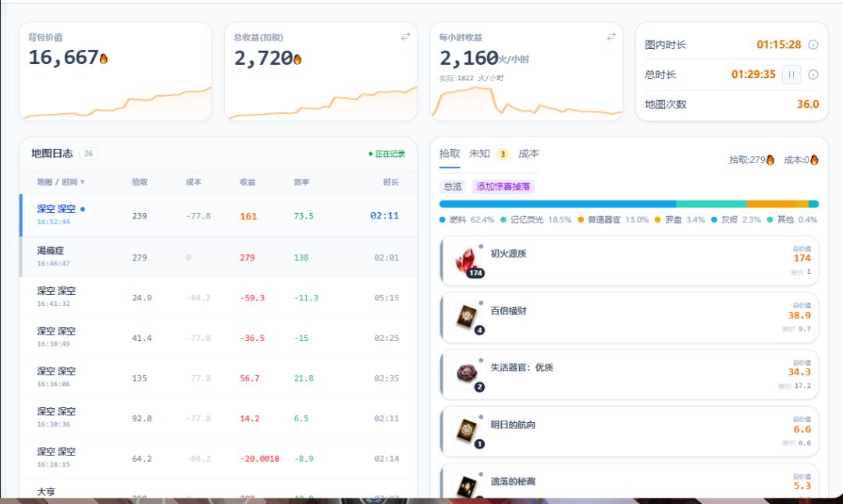Viewport: 843px width, 504px height.
Task: Click the 添加惊喜掉落 button
Action: click(x=503, y=186)
